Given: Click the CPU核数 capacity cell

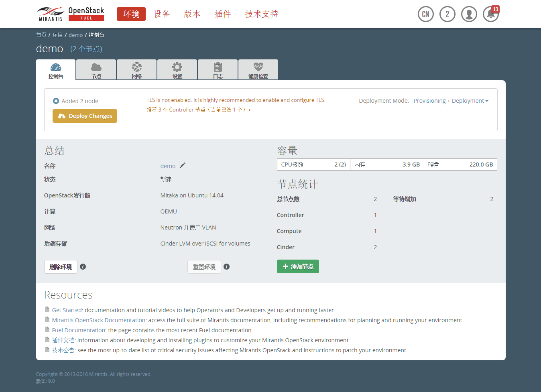Looking at the screenshot, I should pyautogui.click(x=313, y=165).
